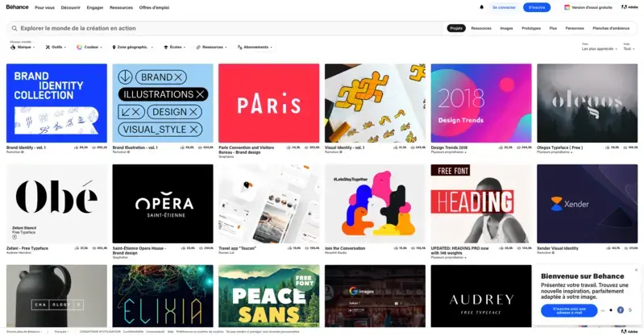
Task: Click the Google sign-up icon in welcome popup
Action: (630, 310)
